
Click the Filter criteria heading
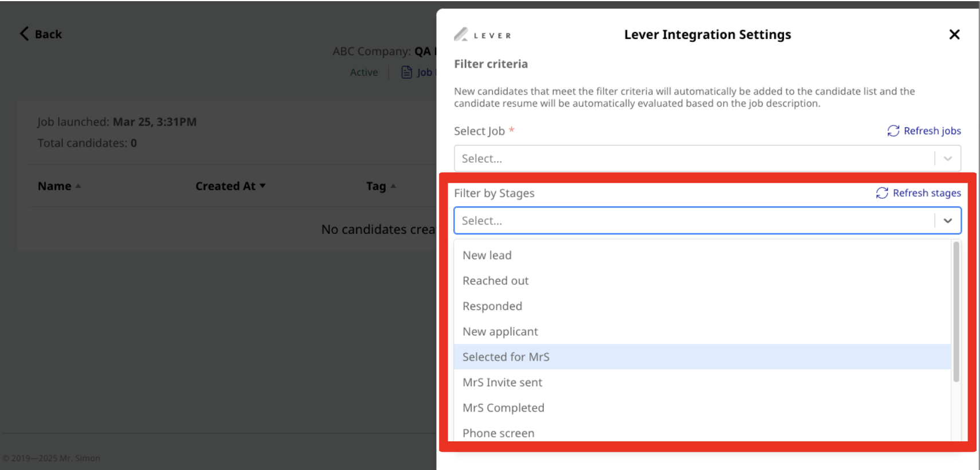coord(491,64)
